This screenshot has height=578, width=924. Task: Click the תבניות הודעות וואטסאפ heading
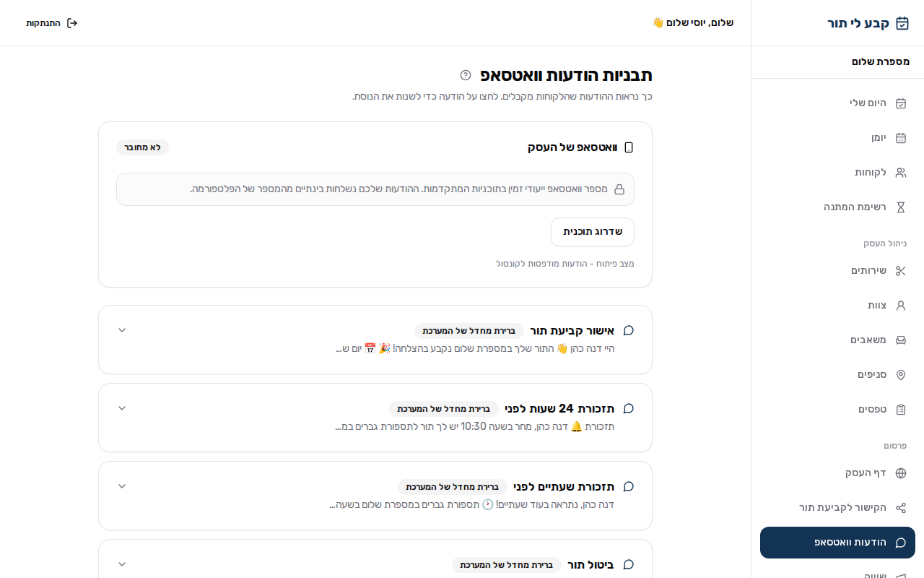(566, 75)
